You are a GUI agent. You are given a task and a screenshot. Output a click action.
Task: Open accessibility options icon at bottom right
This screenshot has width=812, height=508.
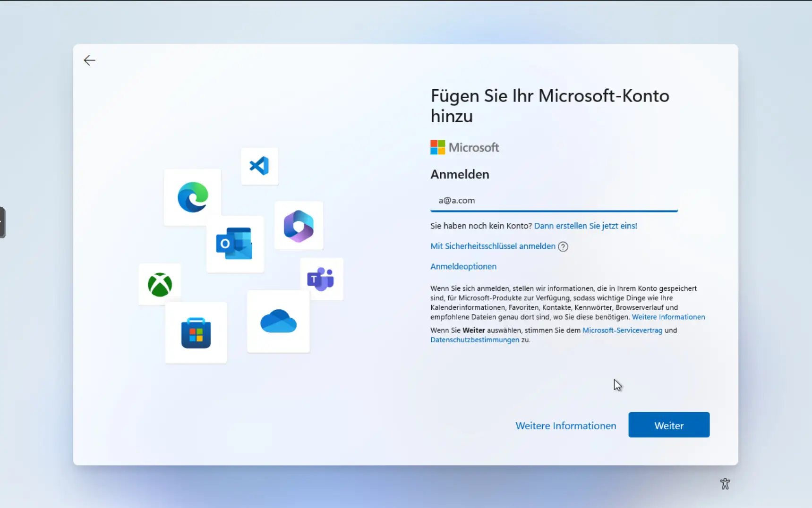pyautogui.click(x=725, y=483)
